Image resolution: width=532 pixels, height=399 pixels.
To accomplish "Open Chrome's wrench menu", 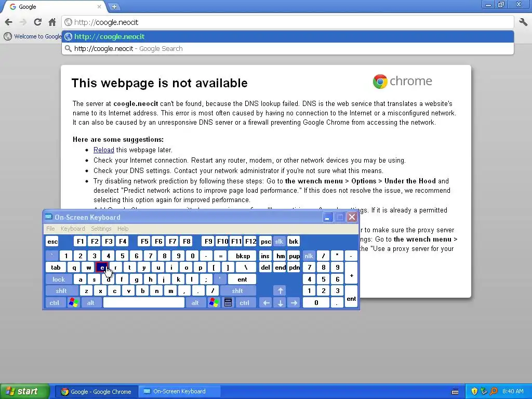I will pyautogui.click(x=523, y=22).
